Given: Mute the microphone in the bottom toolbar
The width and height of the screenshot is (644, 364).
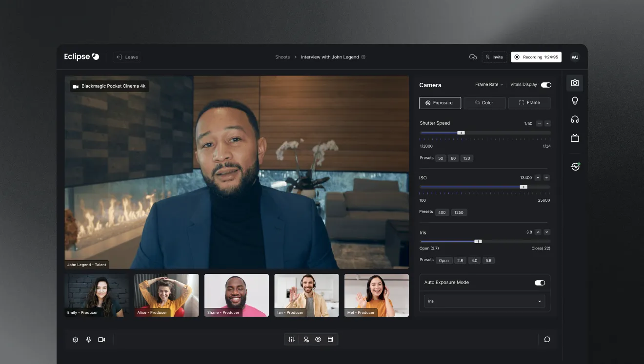Looking at the screenshot, I should click(89, 339).
